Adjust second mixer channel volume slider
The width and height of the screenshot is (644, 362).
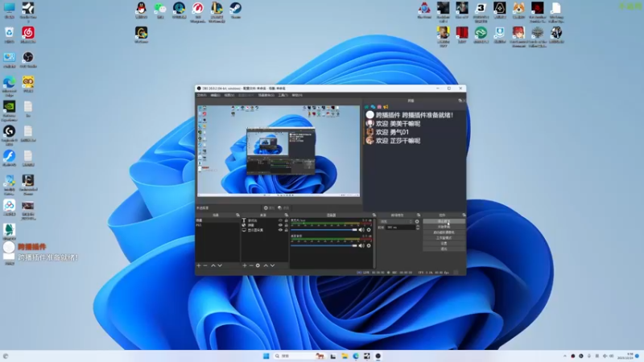tap(324, 245)
